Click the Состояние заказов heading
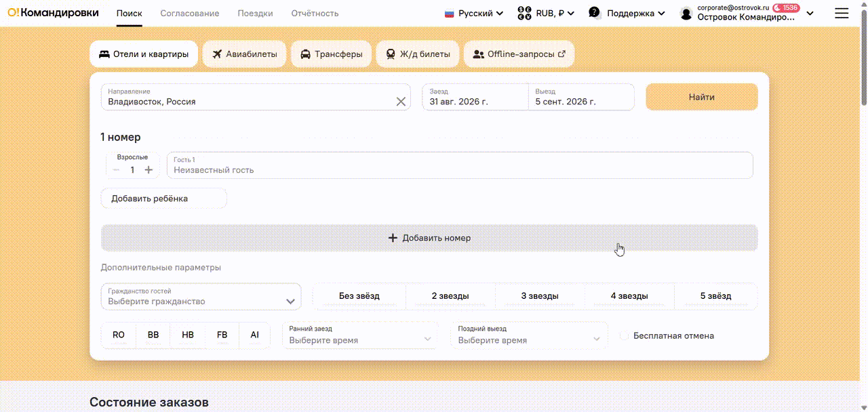868x412 pixels. coord(149,403)
